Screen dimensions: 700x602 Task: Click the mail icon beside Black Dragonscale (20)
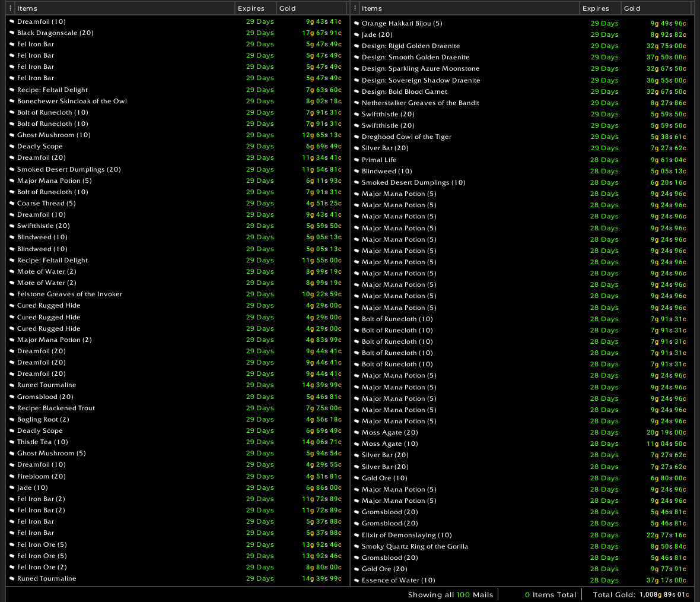point(12,33)
